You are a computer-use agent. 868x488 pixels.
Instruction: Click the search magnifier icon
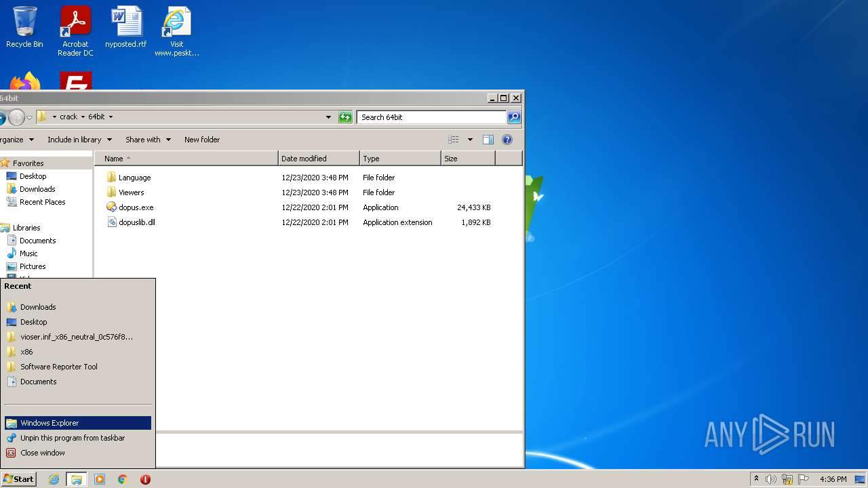tap(514, 117)
